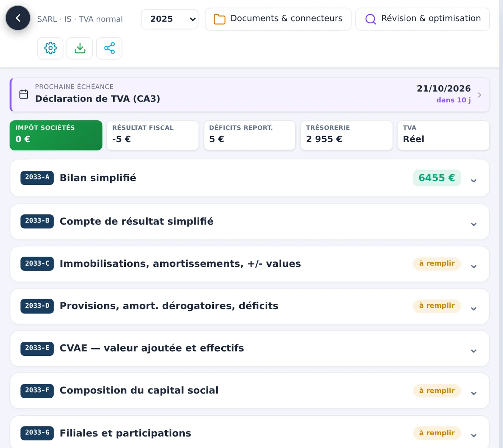Open settings via the gear icon
This screenshot has height=448, width=503.
50,48
